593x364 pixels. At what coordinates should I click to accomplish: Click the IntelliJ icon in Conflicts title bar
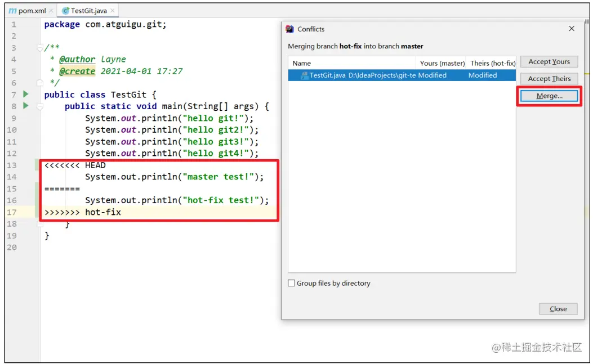[289, 29]
